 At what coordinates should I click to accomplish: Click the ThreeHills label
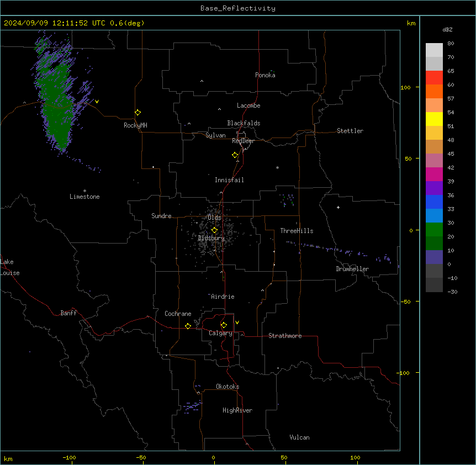297,231
